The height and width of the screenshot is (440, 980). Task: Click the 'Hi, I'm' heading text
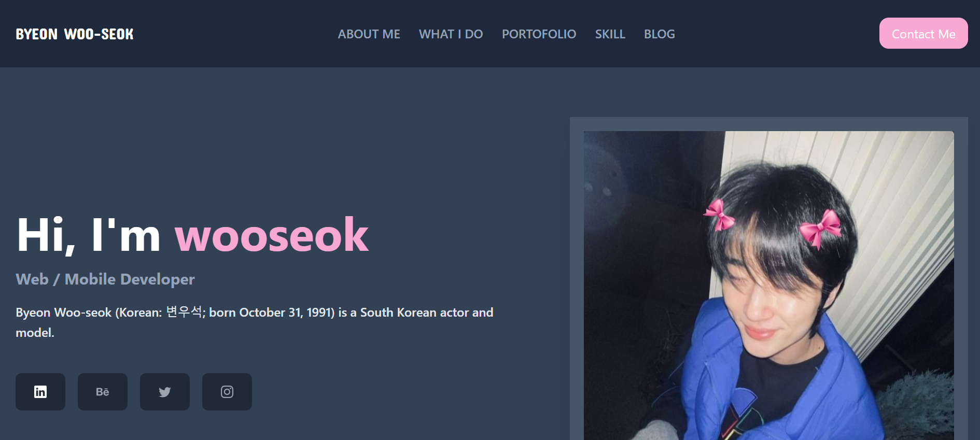click(x=89, y=236)
